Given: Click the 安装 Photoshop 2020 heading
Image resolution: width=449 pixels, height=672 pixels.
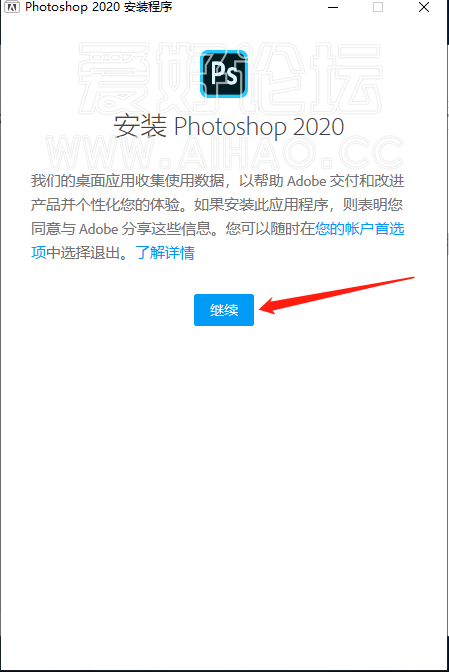Looking at the screenshot, I should (x=229, y=126).
